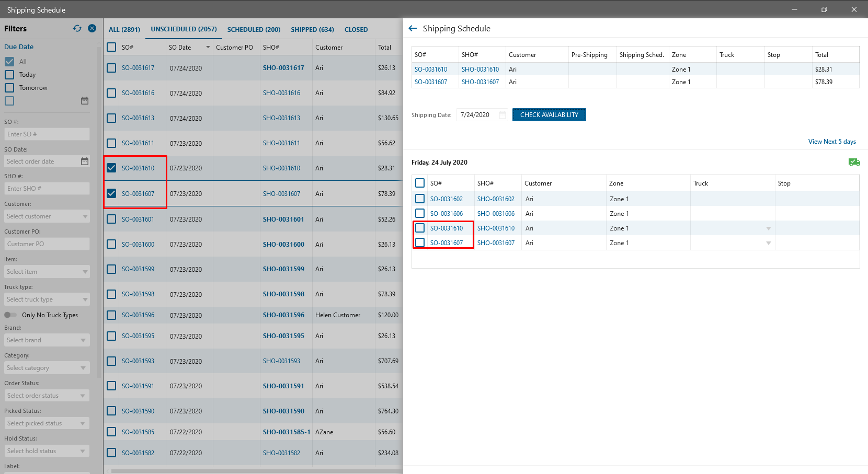Open the Due Date calendar picker icon
868x474 pixels.
[85, 101]
